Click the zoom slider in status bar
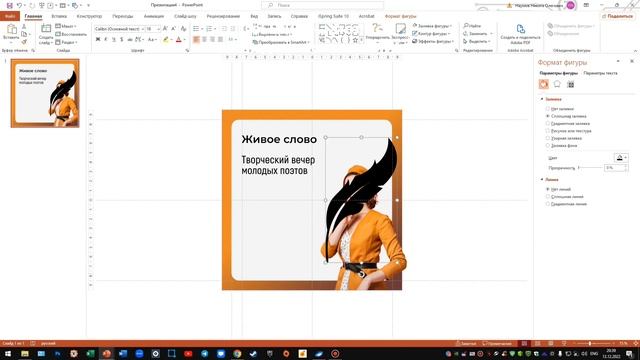The image size is (640, 360). point(593,344)
